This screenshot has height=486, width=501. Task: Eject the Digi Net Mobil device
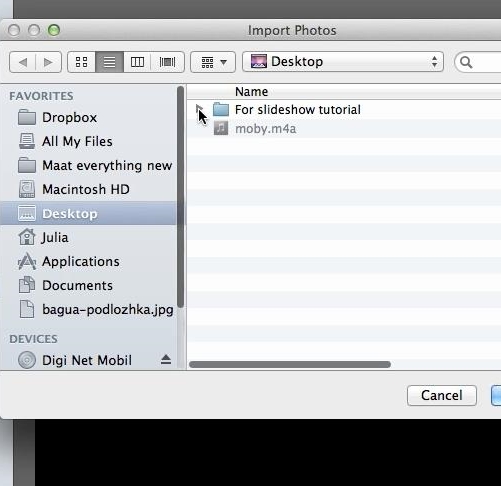coord(166,360)
